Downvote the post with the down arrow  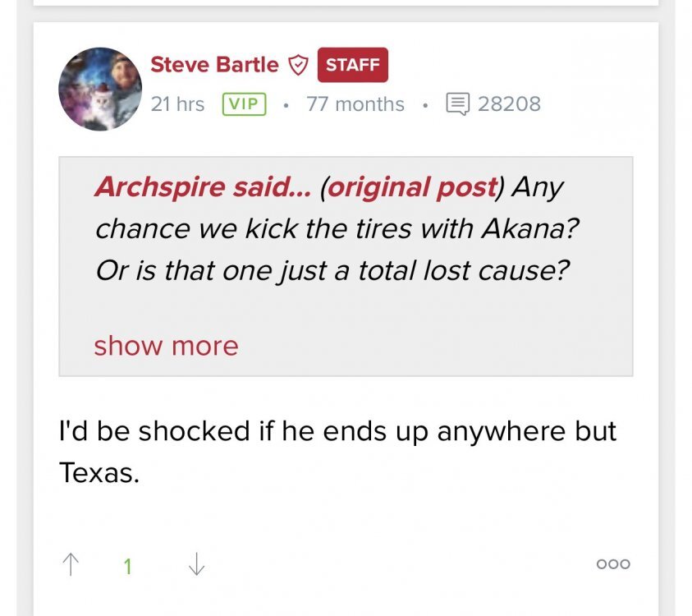tap(196, 564)
